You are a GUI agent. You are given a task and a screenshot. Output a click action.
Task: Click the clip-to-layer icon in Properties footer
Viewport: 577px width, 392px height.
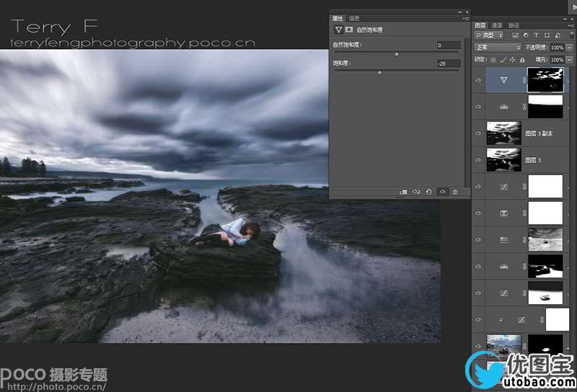point(403,192)
